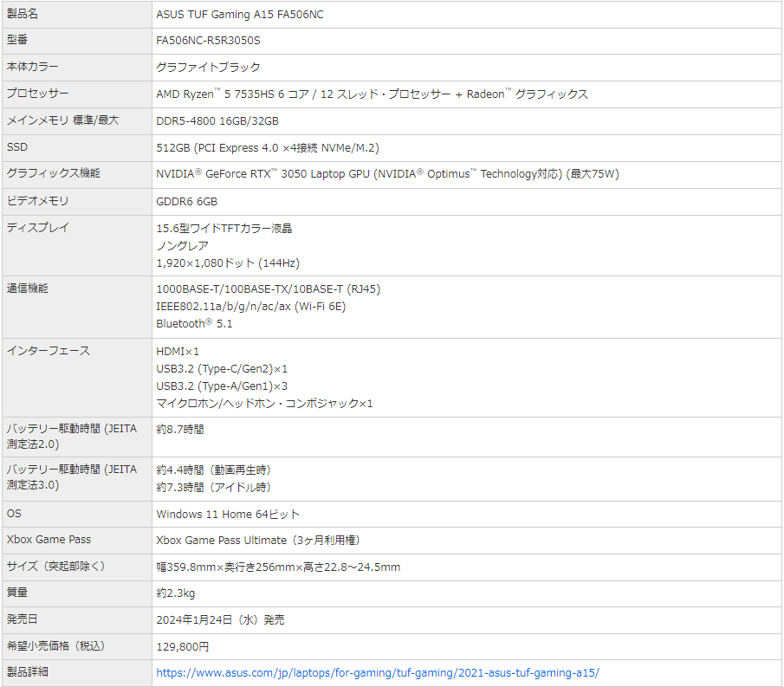Click the price value '129,800円'
The height and width of the screenshot is (687, 784).
[183, 647]
